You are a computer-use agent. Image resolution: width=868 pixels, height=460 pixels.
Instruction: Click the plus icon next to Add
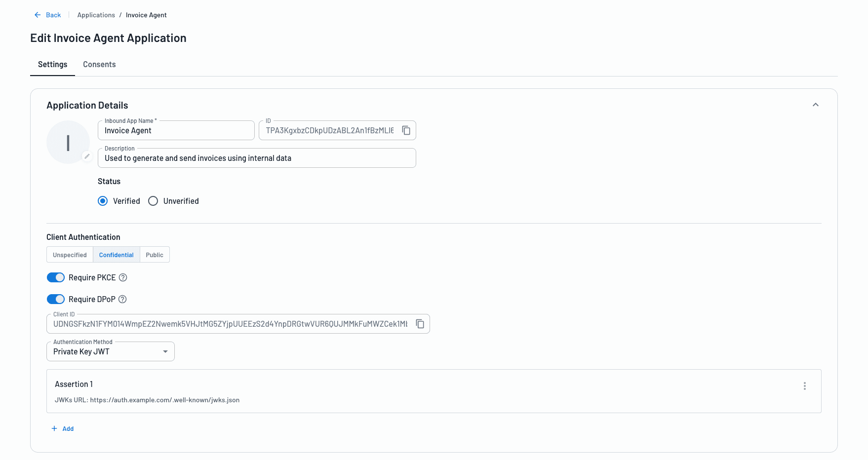54,428
